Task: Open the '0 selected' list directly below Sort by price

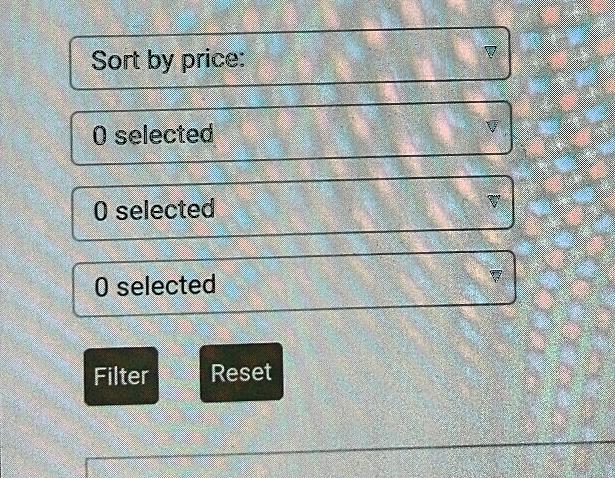Action: coord(291,132)
